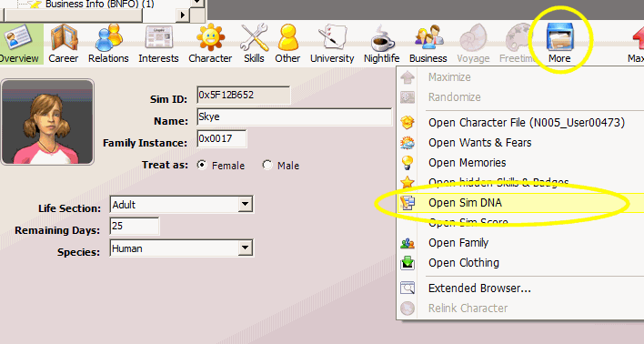This screenshot has width=644, height=344.
Task: Open the Other tab icon
Action: click(288, 37)
